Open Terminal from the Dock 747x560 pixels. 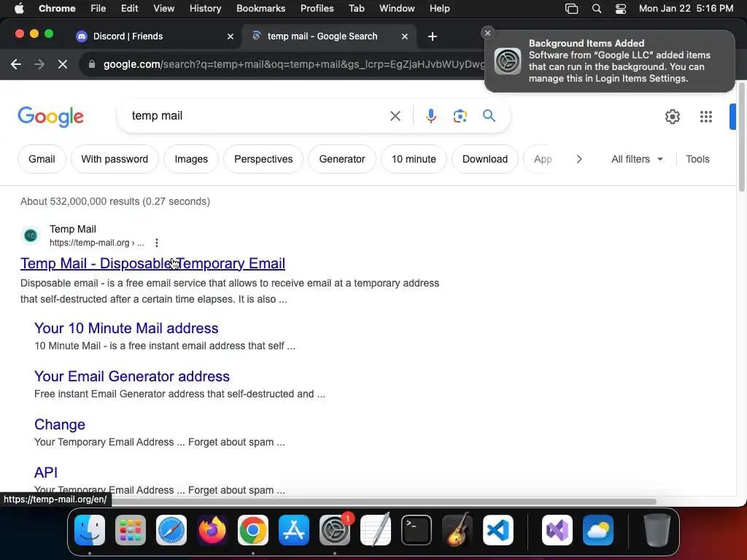tap(417, 530)
